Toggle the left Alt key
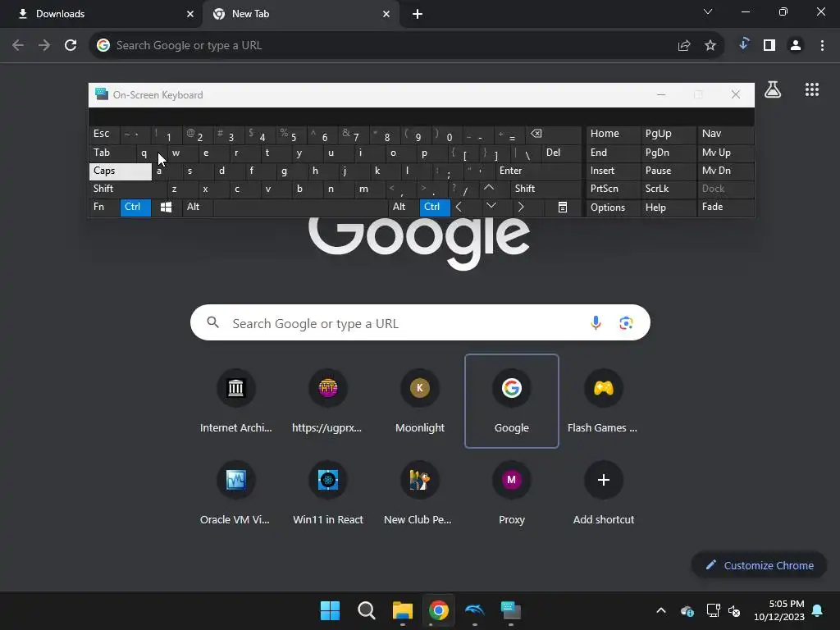Screen dimensions: 840x630 (197, 208)
